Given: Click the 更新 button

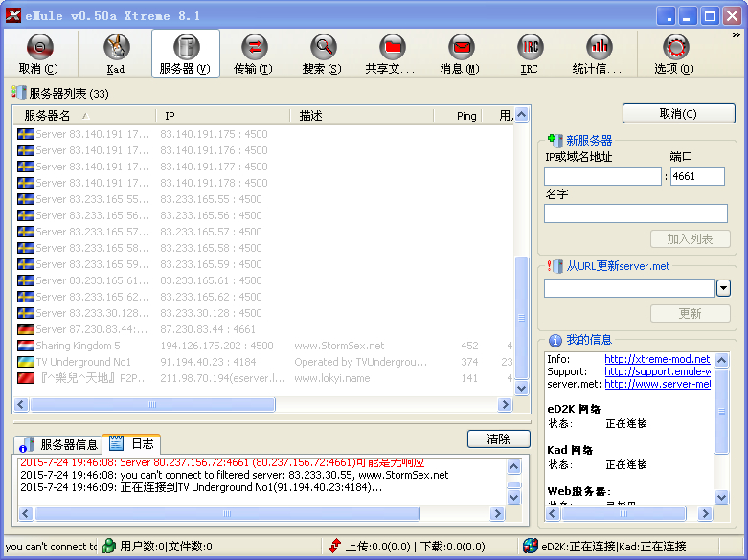Looking at the screenshot, I should (x=690, y=313).
